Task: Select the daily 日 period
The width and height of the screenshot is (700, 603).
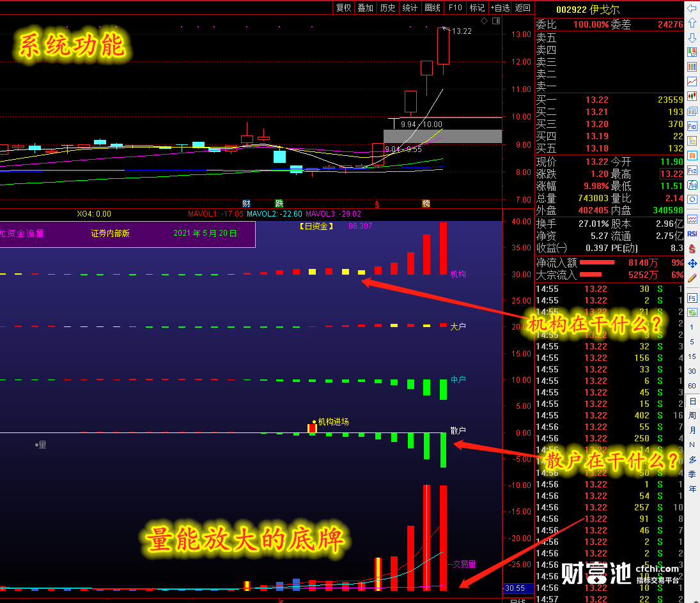Action: 692,401
